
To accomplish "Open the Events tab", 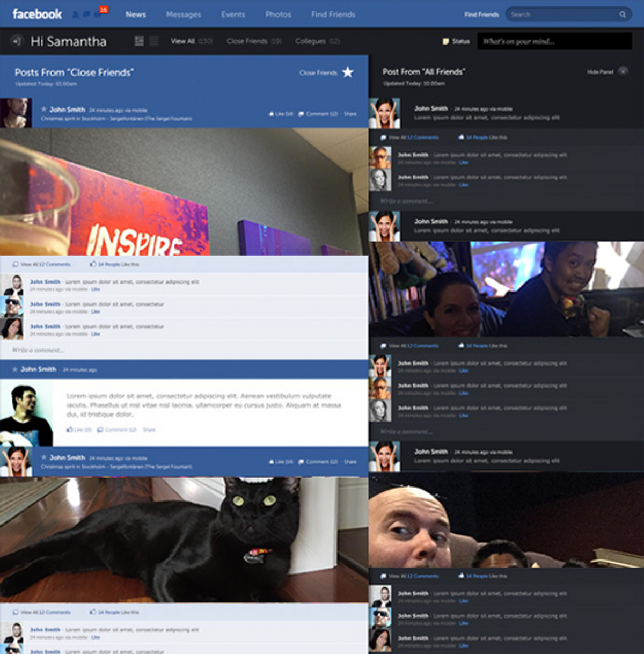I will tap(233, 14).
